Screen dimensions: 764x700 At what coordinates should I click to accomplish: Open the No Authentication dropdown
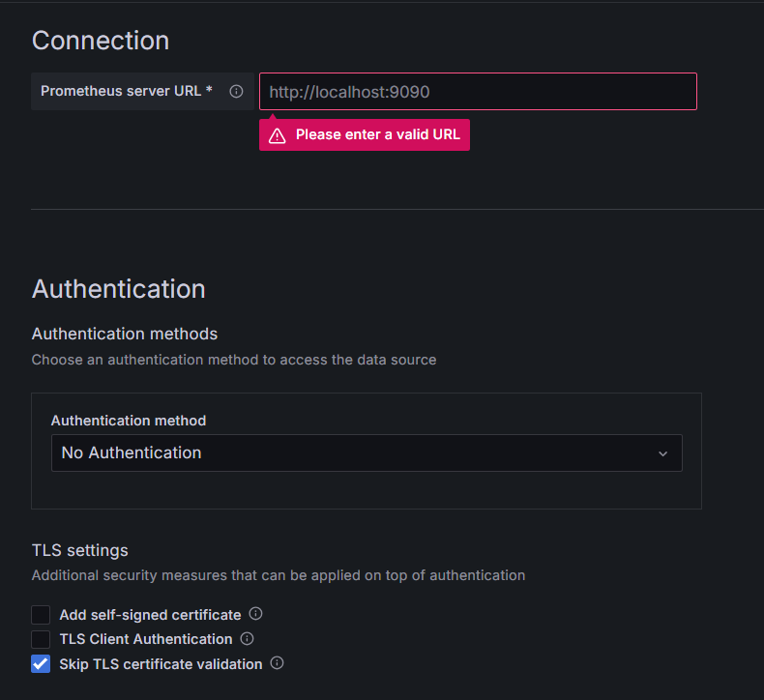tap(358, 452)
